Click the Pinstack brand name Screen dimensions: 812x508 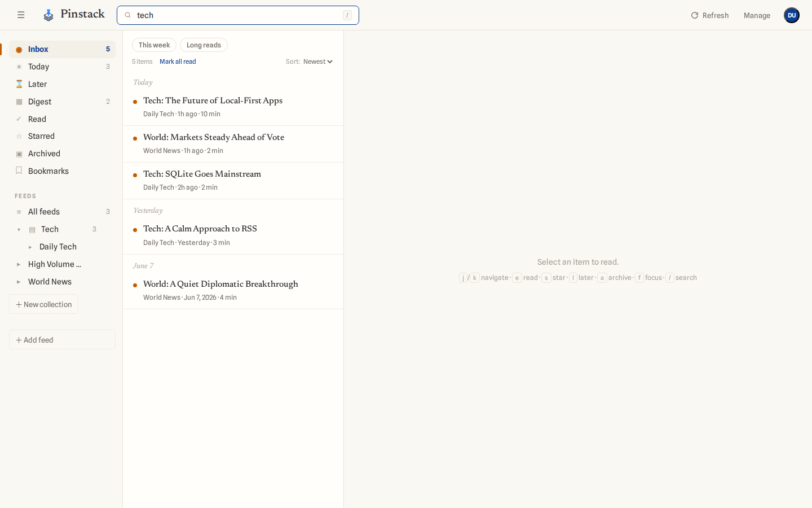point(82,14)
